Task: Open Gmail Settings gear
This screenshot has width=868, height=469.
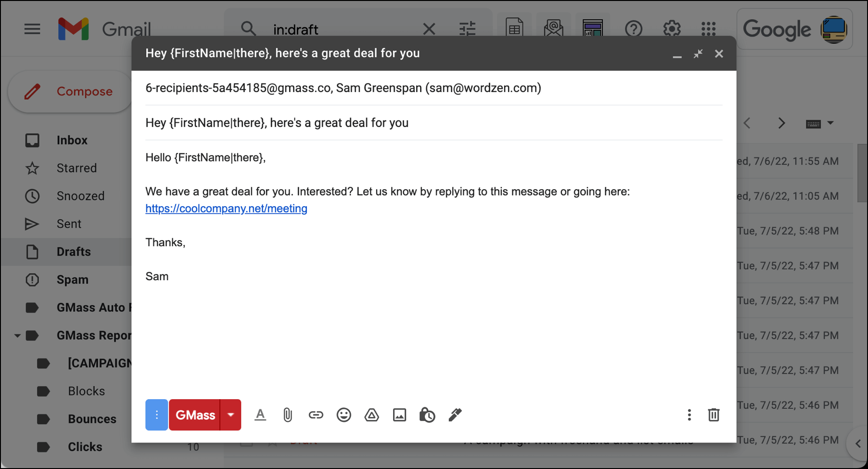Action: pos(672,29)
